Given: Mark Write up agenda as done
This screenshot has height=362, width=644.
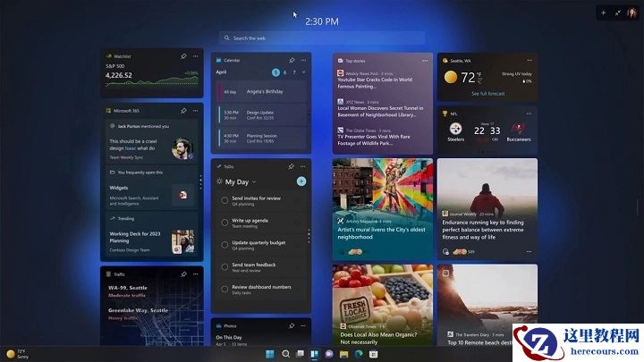Looking at the screenshot, I should pos(225,223).
